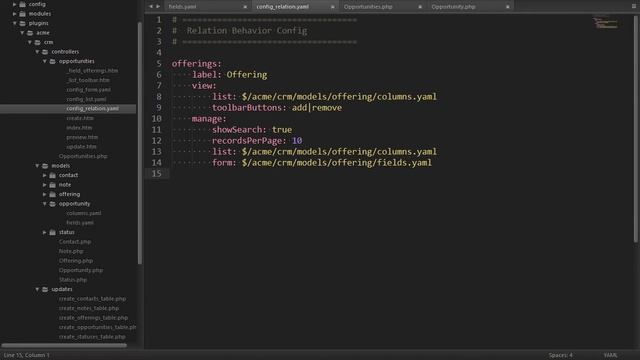
Task: Collapse the updates folder arrow
Action: pos(37,289)
